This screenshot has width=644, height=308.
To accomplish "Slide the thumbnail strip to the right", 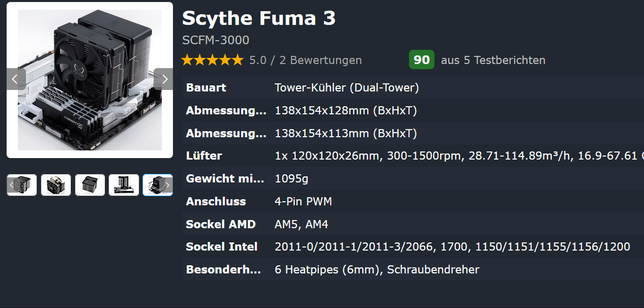I will point(167,185).
